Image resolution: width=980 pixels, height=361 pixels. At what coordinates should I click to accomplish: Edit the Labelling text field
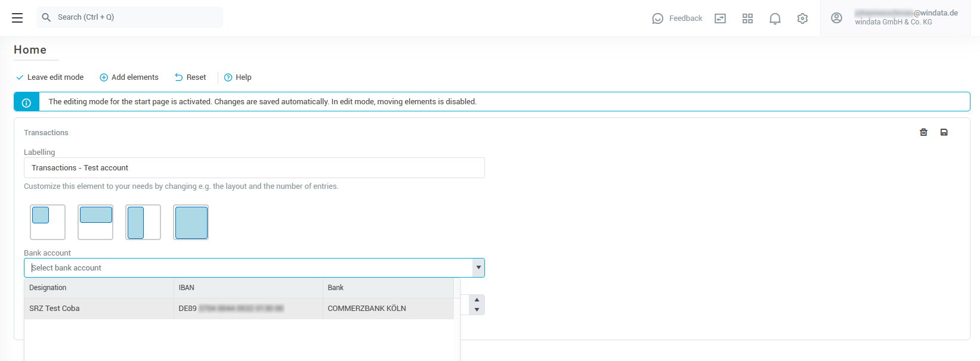(x=254, y=168)
